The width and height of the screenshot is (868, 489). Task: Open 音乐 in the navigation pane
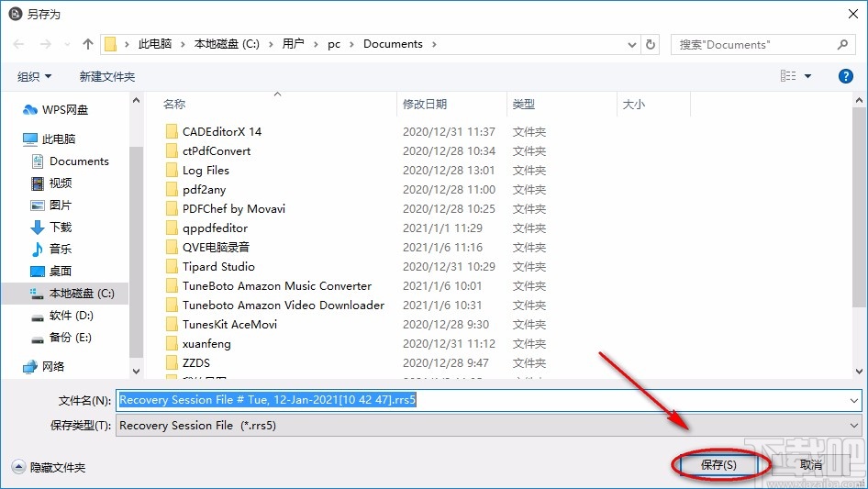tap(51, 250)
